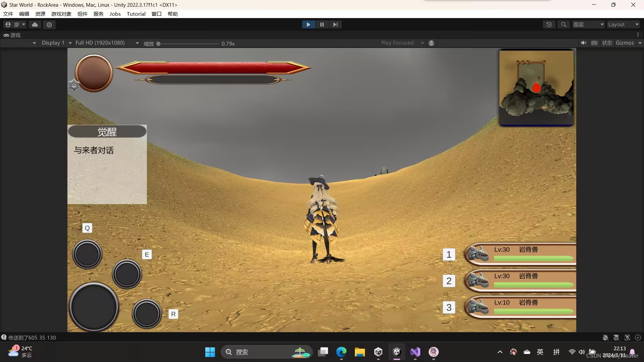
Task: Click the skill button next to E
Action: click(127, 274)
